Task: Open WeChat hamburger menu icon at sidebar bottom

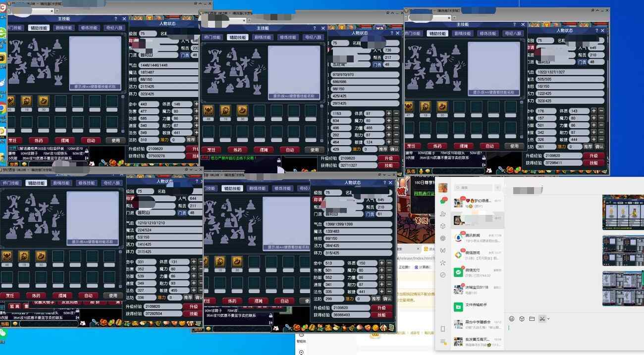Action: 443,342
